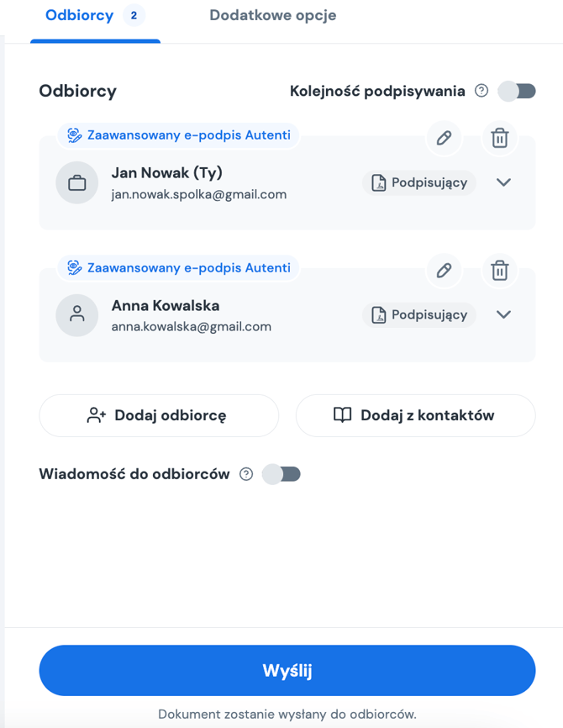
Task: Open Podpisujący role dropdown for Anna Kowalska
Action: tap(419, 314)
